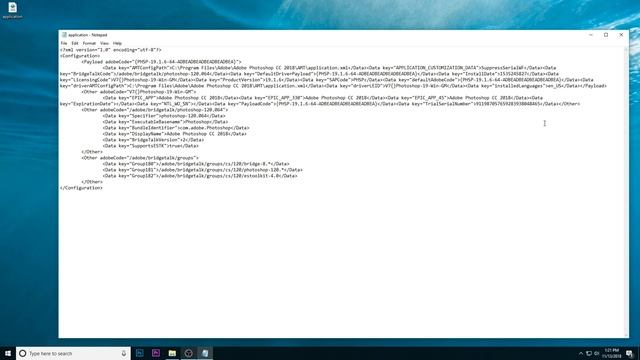The image size is (640, 360).
Task: Click the Data key="DisplayName" line
Action: click(175, 134)
